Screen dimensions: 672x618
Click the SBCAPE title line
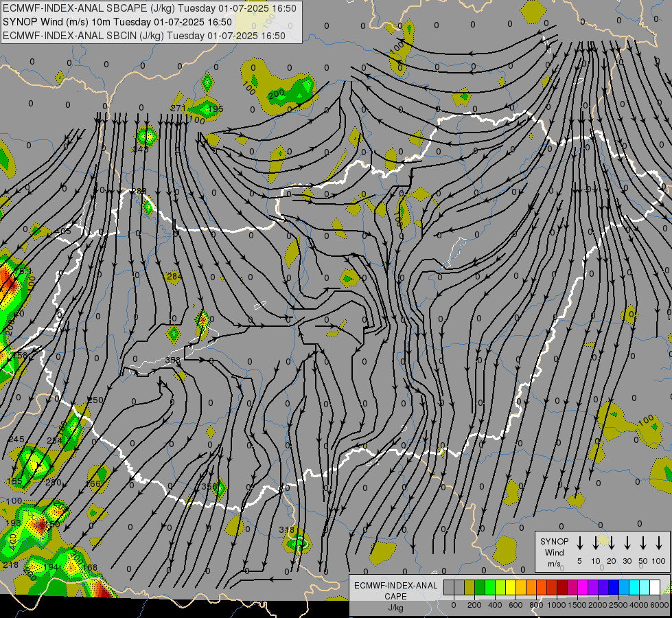[150, 8]
